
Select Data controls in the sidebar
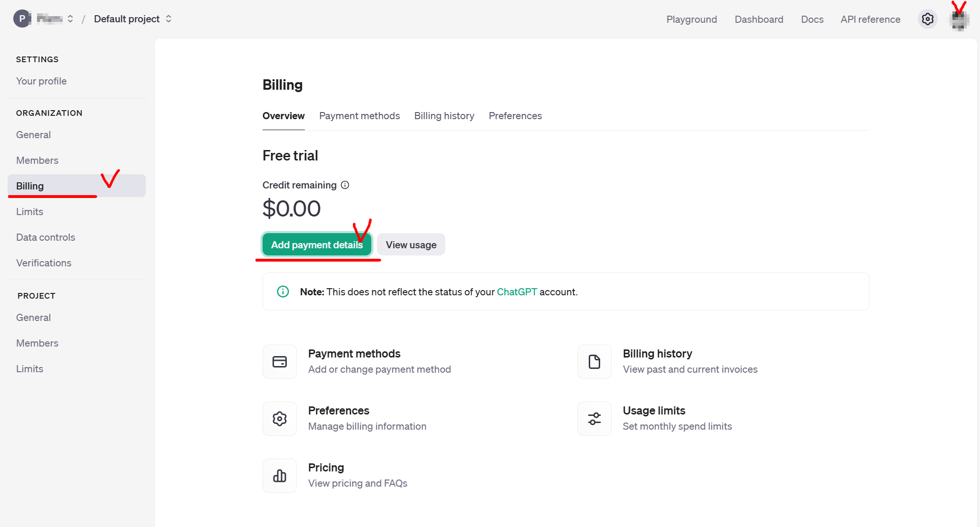coord(46,237)
